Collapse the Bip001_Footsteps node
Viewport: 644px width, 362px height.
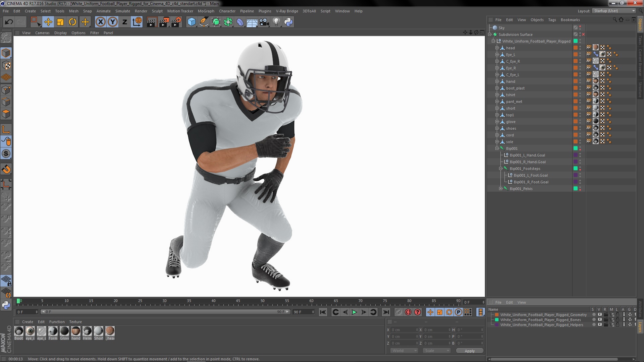[x=501, y=169]
